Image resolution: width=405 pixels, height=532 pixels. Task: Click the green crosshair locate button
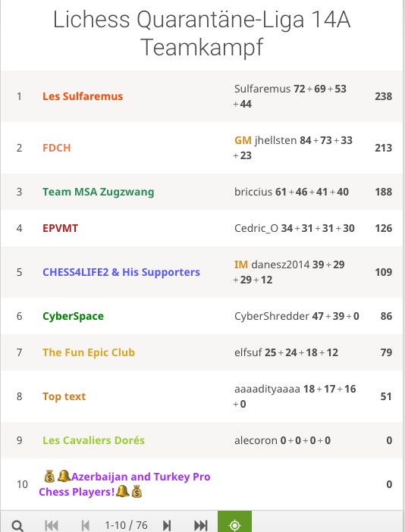pyautogui.click(x=234, y=522)
